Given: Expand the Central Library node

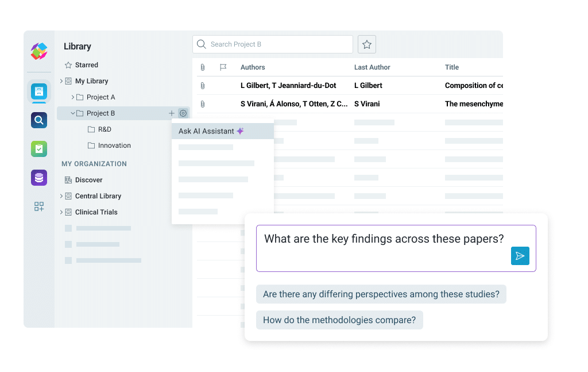Looking at the screenshot, I should point(61,196).
